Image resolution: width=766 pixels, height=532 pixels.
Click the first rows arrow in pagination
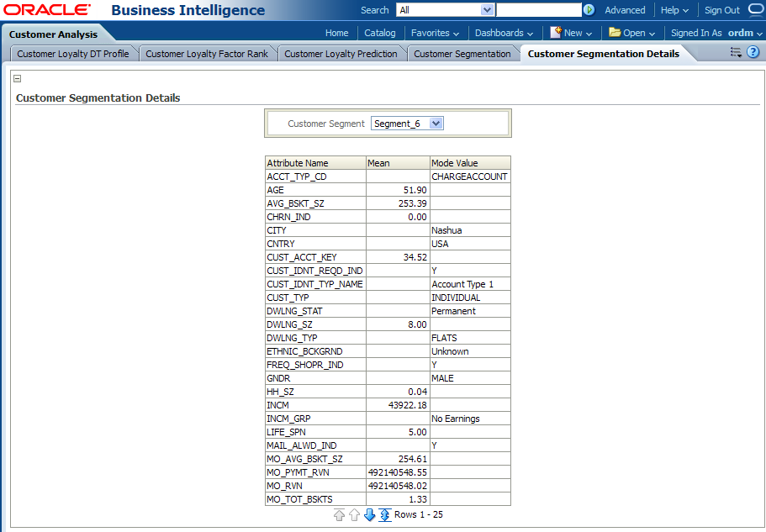[x=339, y=514]
